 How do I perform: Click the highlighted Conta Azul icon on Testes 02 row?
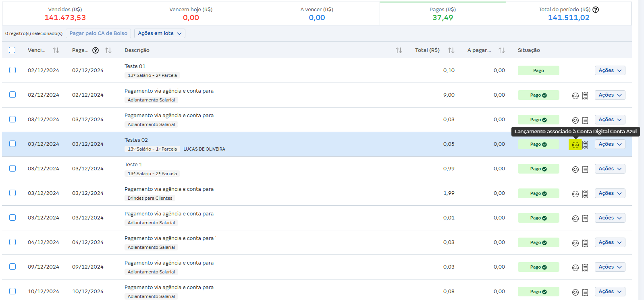pyautogui.click(x=575, y=145)
